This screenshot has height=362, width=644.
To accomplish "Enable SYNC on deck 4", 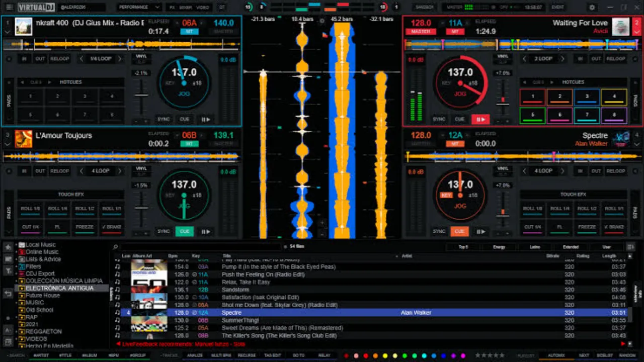I will [439, 231].
